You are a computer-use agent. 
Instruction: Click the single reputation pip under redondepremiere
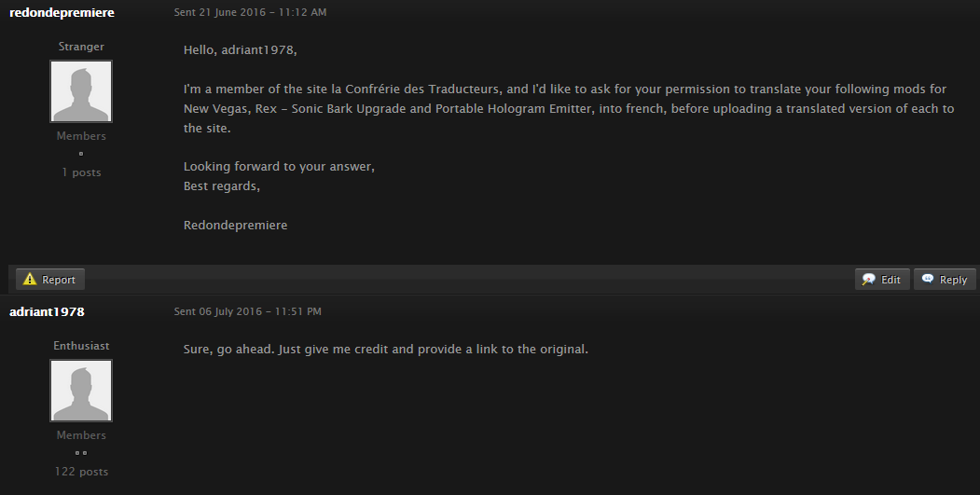click(80, 154)
